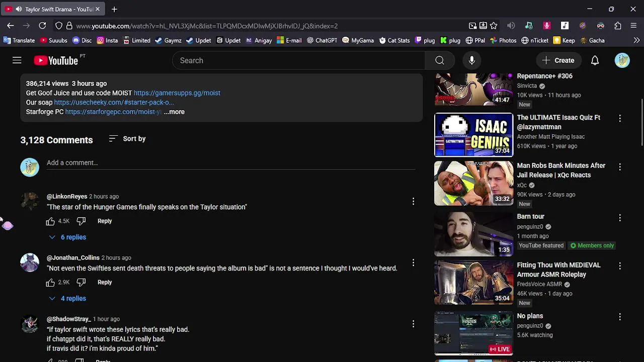Open the Barn tour video thumbnail

pyautogui.click(x=473, y=234)
